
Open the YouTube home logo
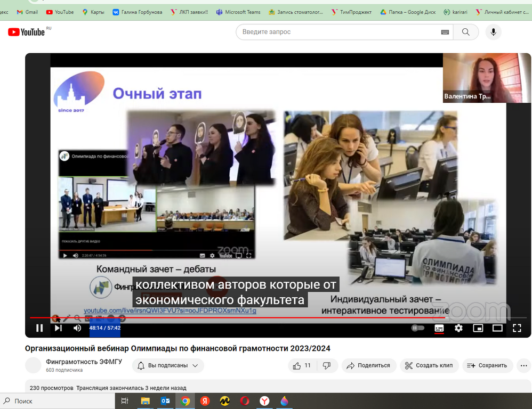27,32
